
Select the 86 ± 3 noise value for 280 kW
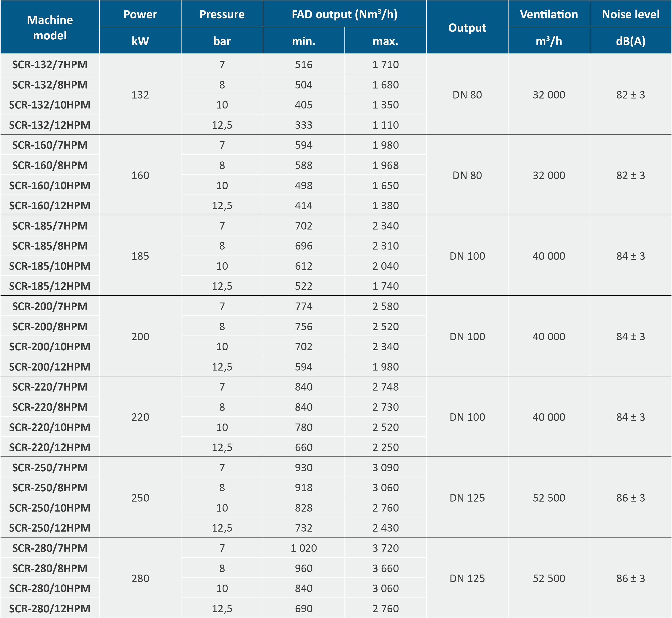pyautogui.click(x=631, y=578)
